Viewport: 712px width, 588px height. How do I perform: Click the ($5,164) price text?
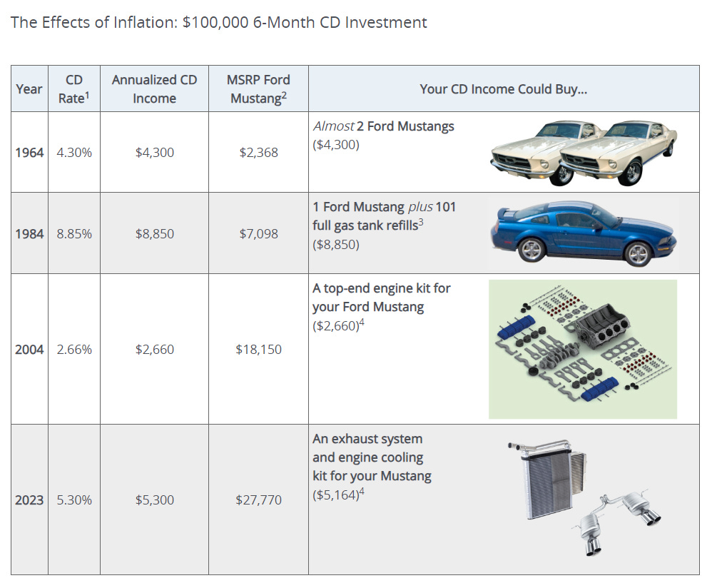[x=338, y=495]
